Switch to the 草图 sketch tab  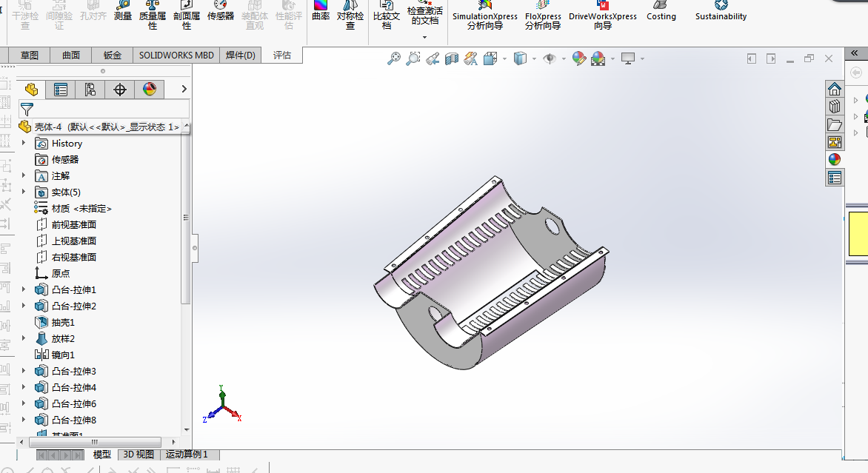point(30,56)
